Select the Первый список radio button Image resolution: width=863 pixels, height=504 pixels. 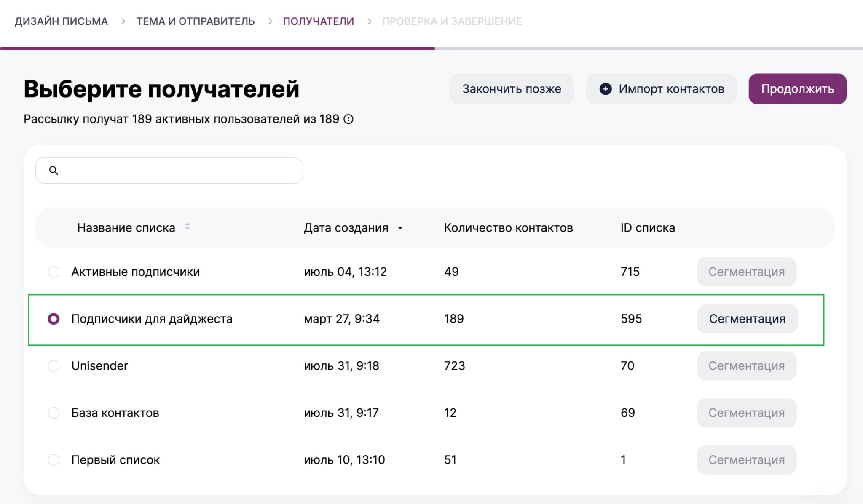[54, 460]
